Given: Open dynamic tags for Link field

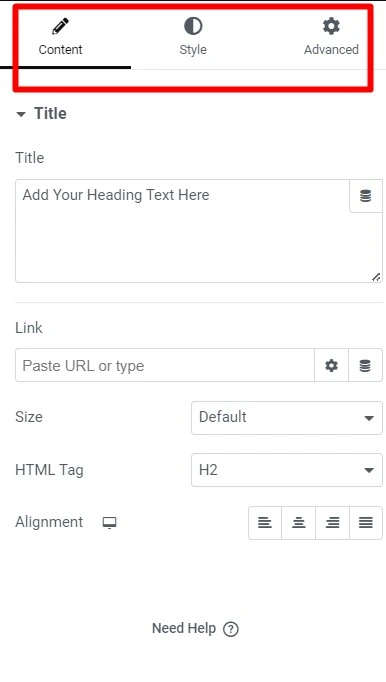Looking at the screenshot, I should (x=365, y=365).
